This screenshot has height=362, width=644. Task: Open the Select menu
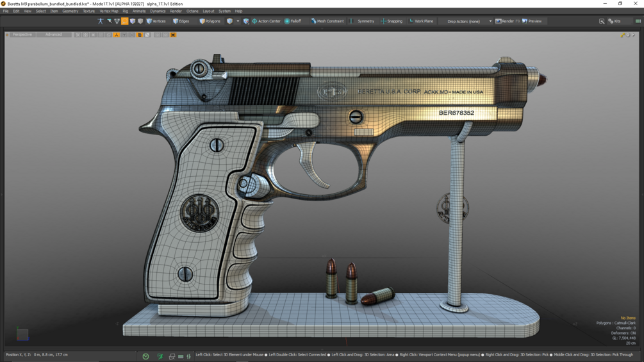coord(40,11)
